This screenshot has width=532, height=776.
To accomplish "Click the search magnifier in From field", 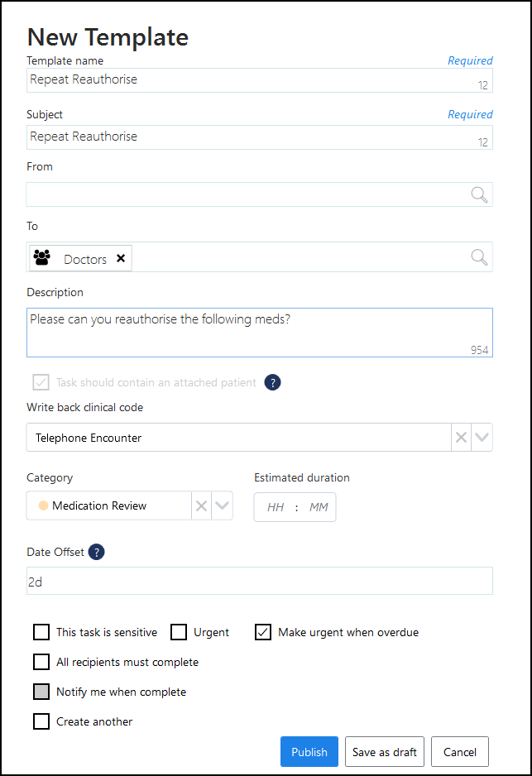I will [x=479, y=194].
